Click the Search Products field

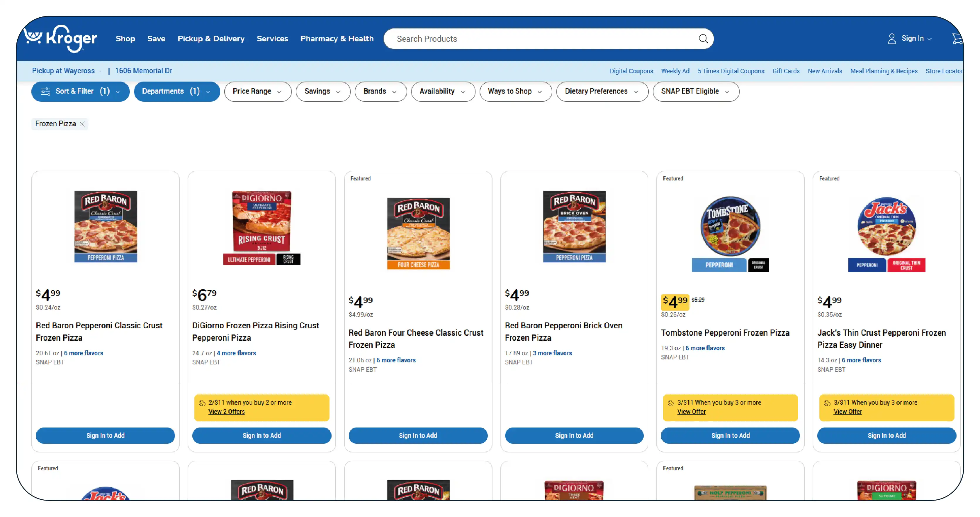tap(540, 39)
